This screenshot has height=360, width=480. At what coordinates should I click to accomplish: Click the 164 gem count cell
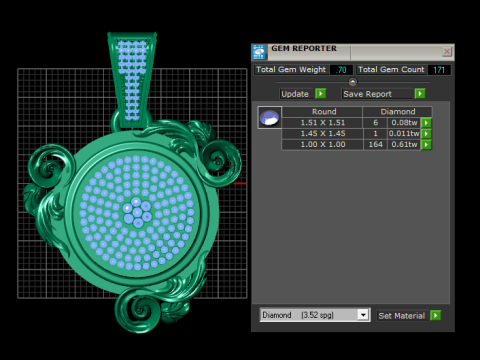[x=375, y=145]
